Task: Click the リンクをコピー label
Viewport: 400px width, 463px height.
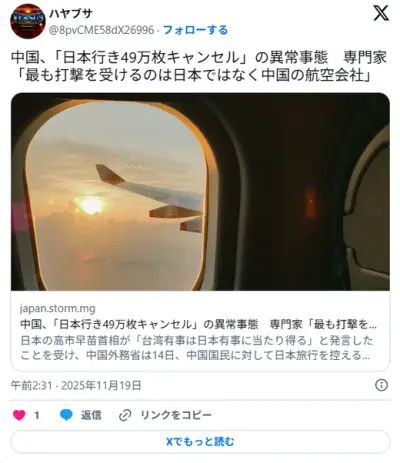Action: [x=176, y=415]
